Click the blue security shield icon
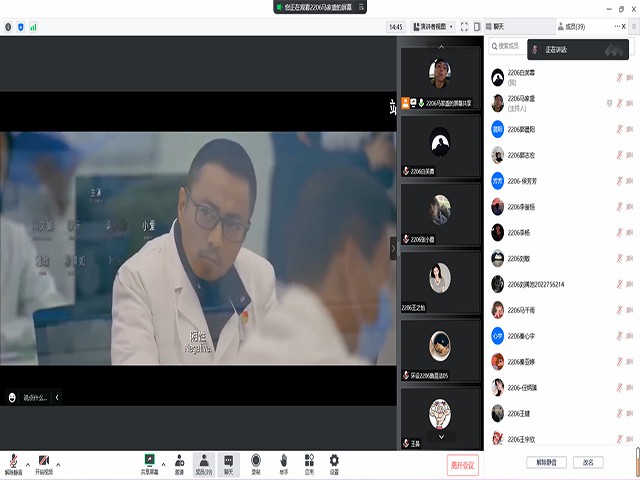The height and width of the screenshot is (480, 640). point(21,27)
